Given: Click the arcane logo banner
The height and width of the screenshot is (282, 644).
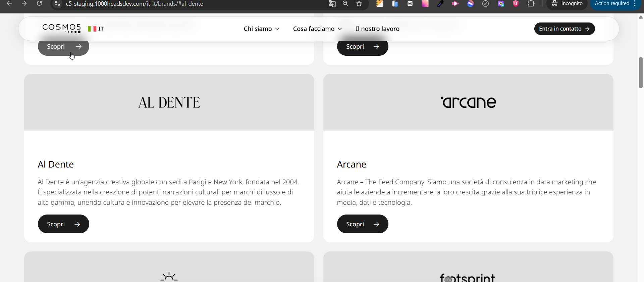Looking at the screenshot, I should click(x=468, y=102).
